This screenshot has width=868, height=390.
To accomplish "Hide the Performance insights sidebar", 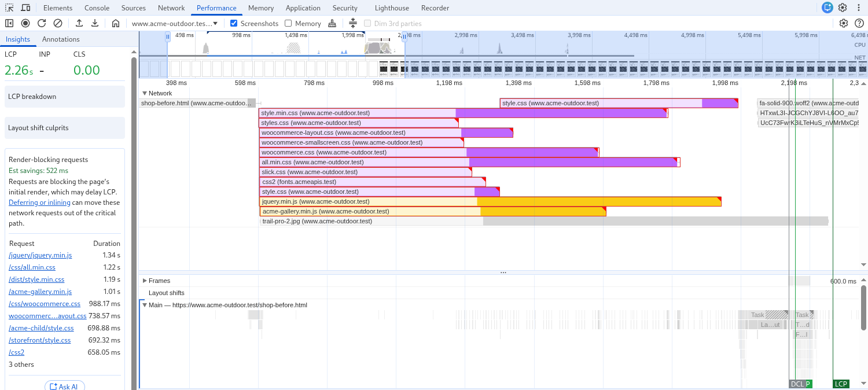I will [9, 23].
